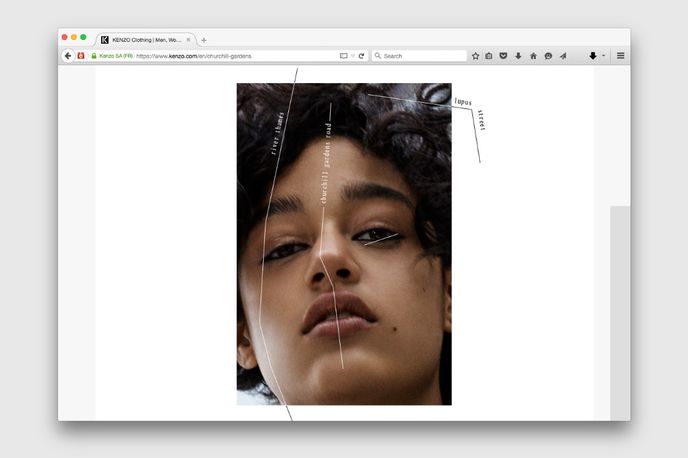This screenshot has width=688, height=458.
Task: Go to the Home page icon
Action: (x=533, y=56)
